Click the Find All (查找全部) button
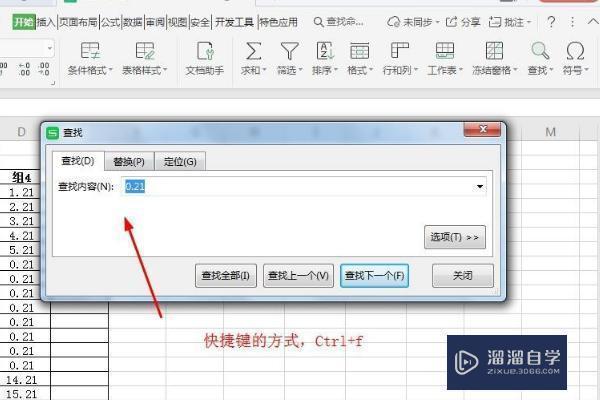The image size is (600, 400). point(226,276)
